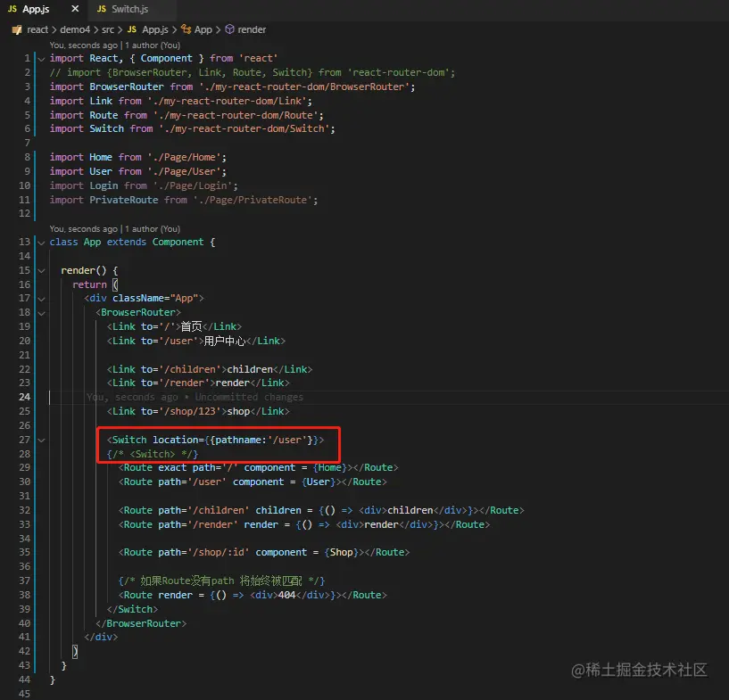Click './my-react-router-dom/Route' import path
This screenshot has width=729, height=700.
236,115
